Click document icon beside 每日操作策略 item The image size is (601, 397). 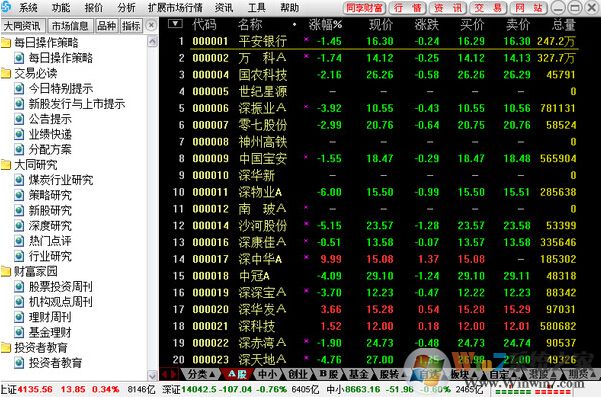click(x=19, y=58)
